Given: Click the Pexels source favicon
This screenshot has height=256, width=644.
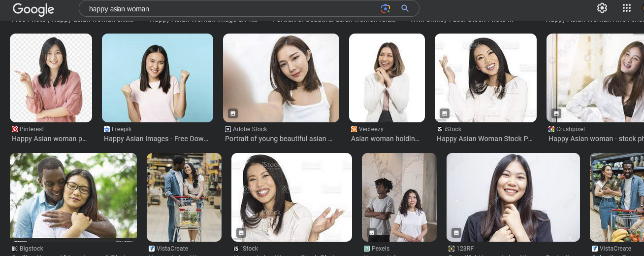Looking at the screenshot, I should coord(367,249).
